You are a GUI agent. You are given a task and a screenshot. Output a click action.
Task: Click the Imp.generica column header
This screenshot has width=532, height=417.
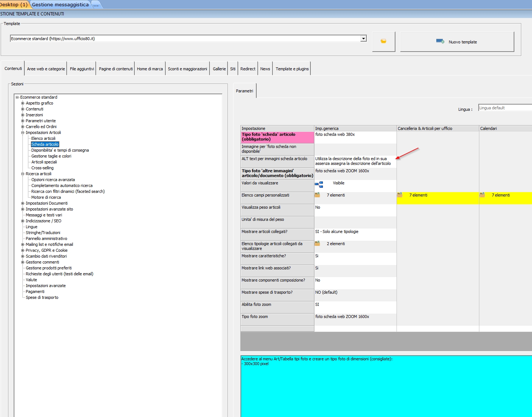pos(355,128)
